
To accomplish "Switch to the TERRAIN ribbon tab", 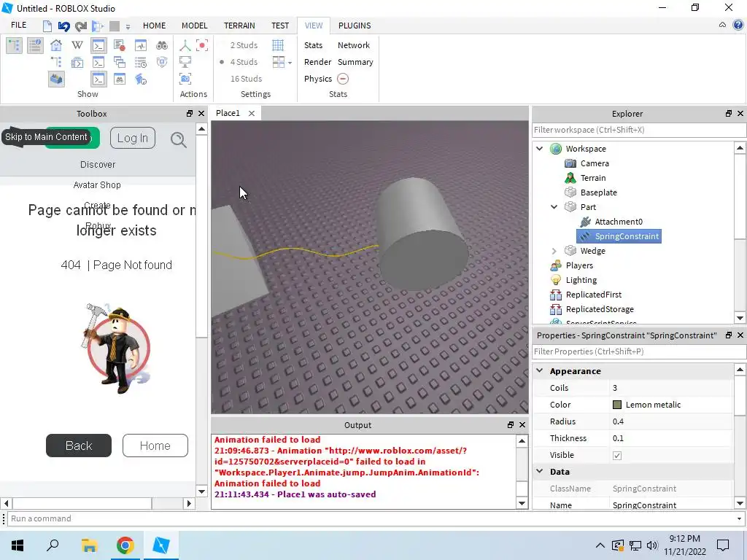I will pos(239,26).
